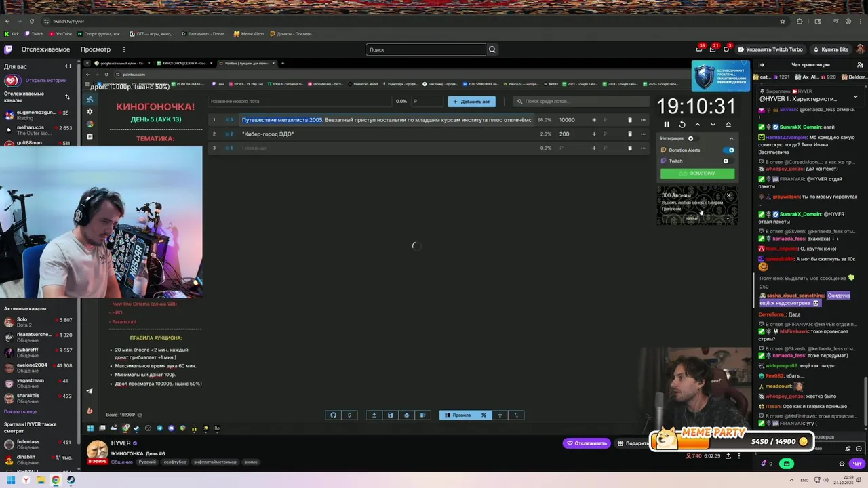Select the Кибер-город ЭДО lot name
Image resolution: width=868 pixels, height=488 pixels.
(268, 134)
